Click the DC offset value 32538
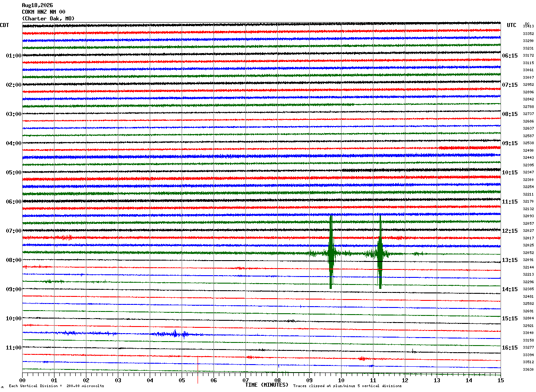Viewport: 536px width, 392px height. [528, 143]
